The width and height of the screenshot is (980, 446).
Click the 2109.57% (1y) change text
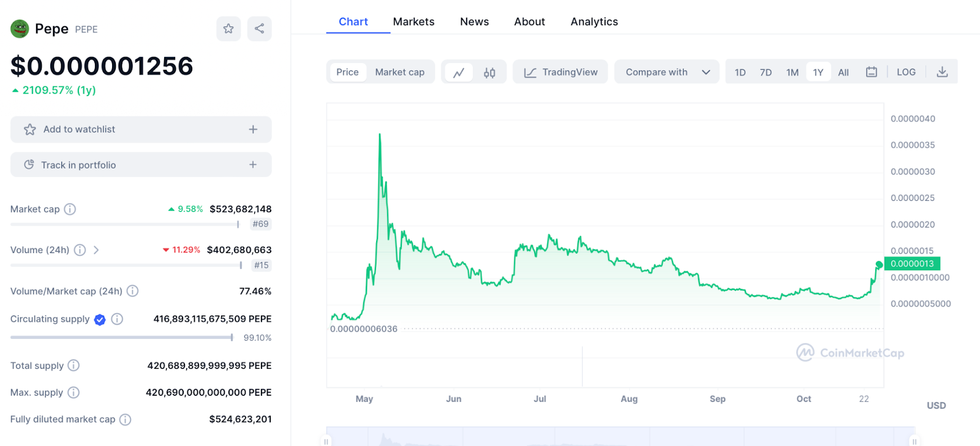[59, 90]
